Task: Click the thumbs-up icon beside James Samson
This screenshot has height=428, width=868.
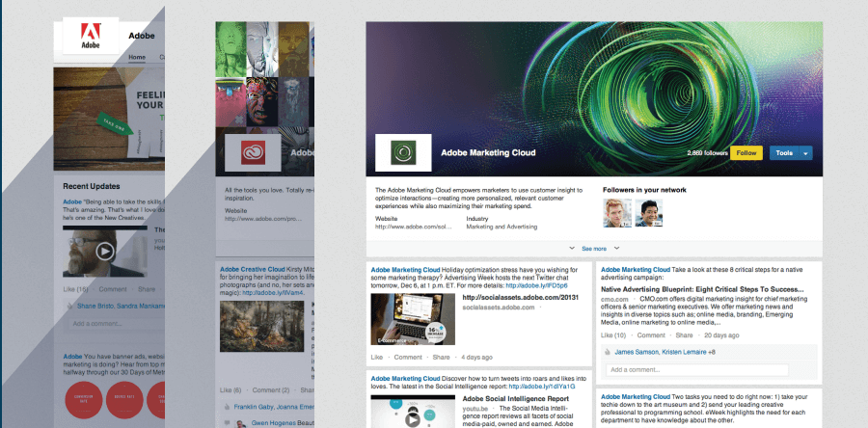Action: (608, 354)
